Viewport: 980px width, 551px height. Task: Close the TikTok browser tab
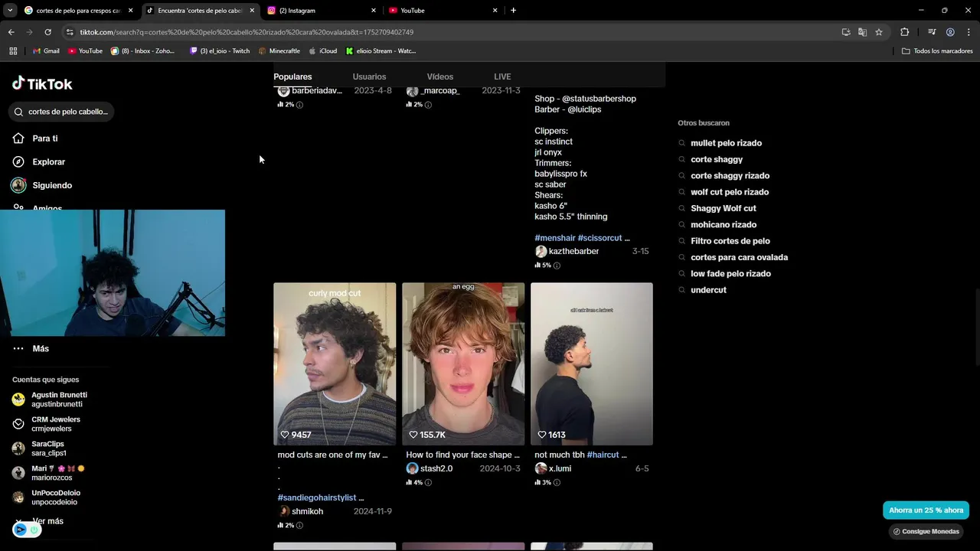[252, 11]
